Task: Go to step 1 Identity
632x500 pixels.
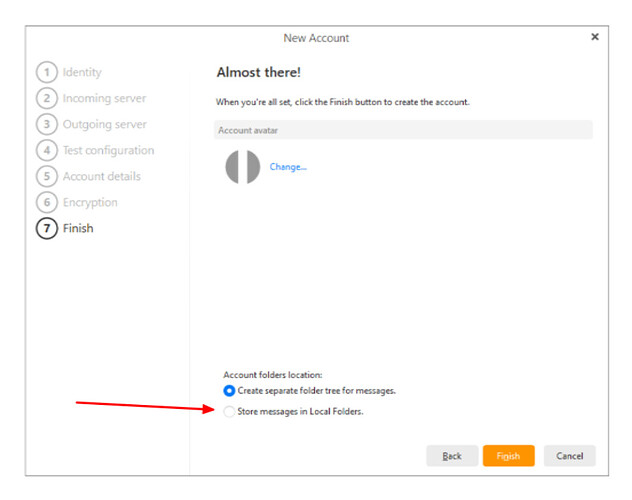Action: click(x=69, y=72)
